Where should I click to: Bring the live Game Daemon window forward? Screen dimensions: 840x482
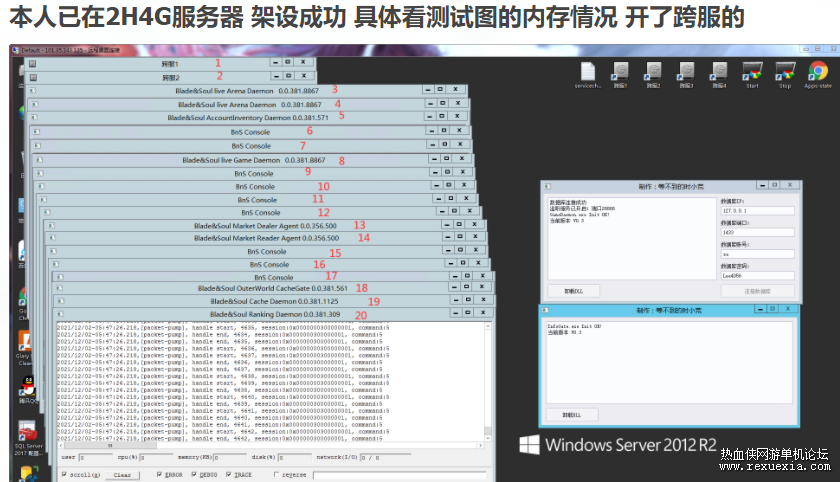click(253, 160)
